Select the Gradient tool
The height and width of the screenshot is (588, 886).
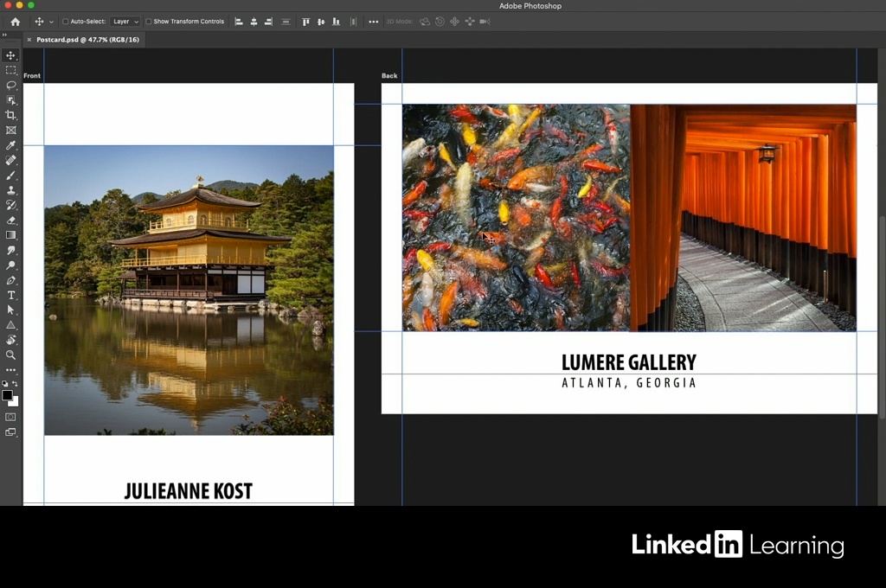click(11, 234)
